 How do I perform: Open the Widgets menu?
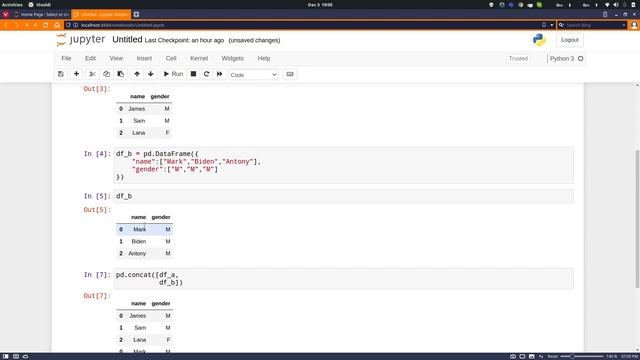point(233,58)
